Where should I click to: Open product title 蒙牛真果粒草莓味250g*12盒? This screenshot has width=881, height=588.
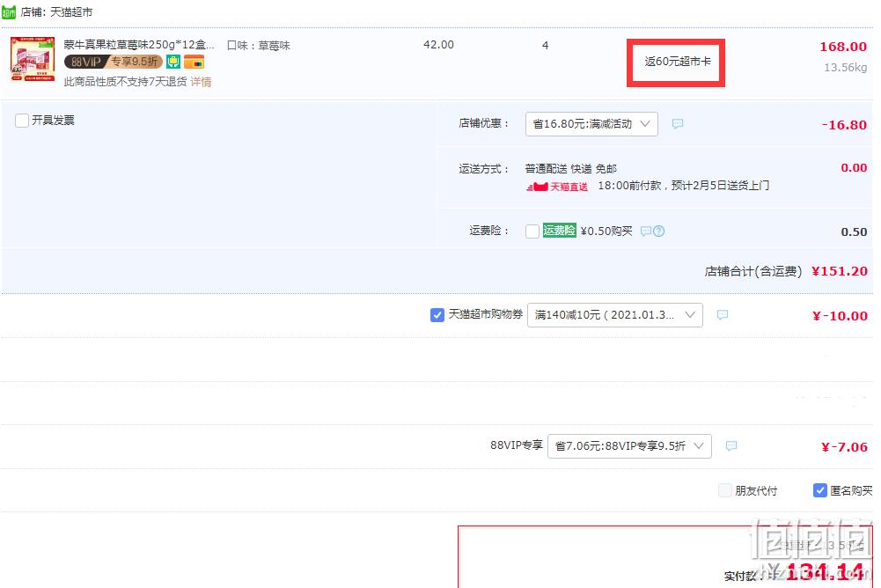tap(139, 45)
